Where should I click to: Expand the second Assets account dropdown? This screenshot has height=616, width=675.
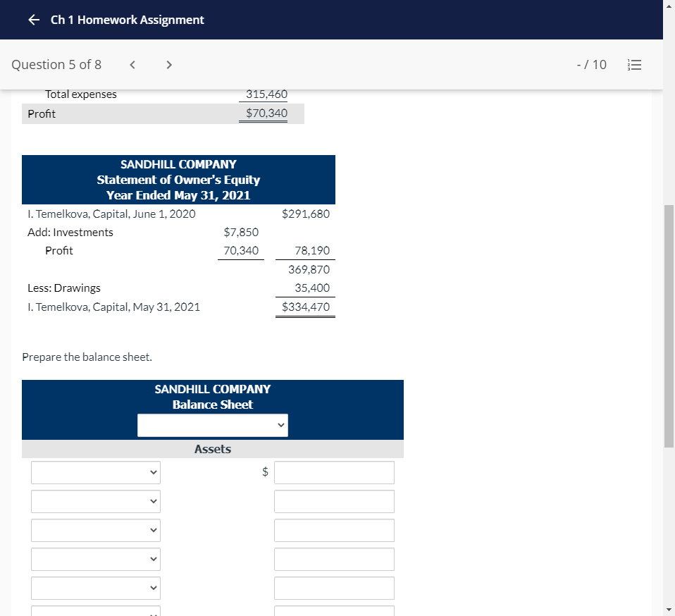(x=95, y=501)
